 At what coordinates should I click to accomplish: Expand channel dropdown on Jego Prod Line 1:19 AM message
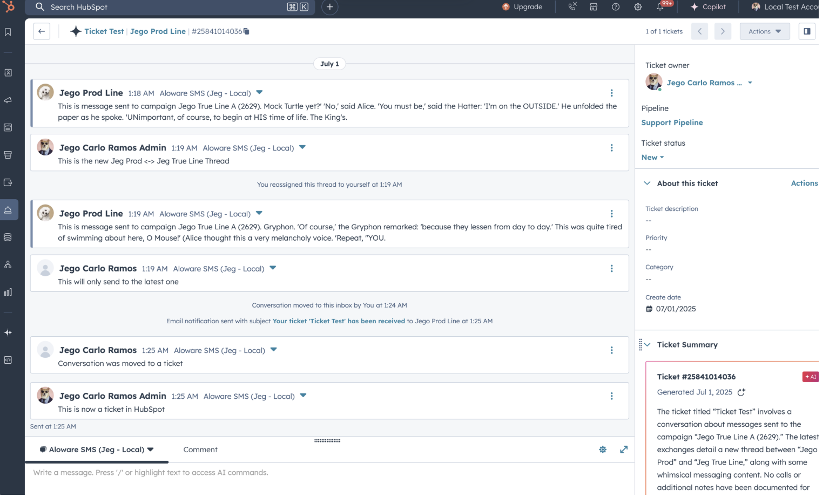259,214
